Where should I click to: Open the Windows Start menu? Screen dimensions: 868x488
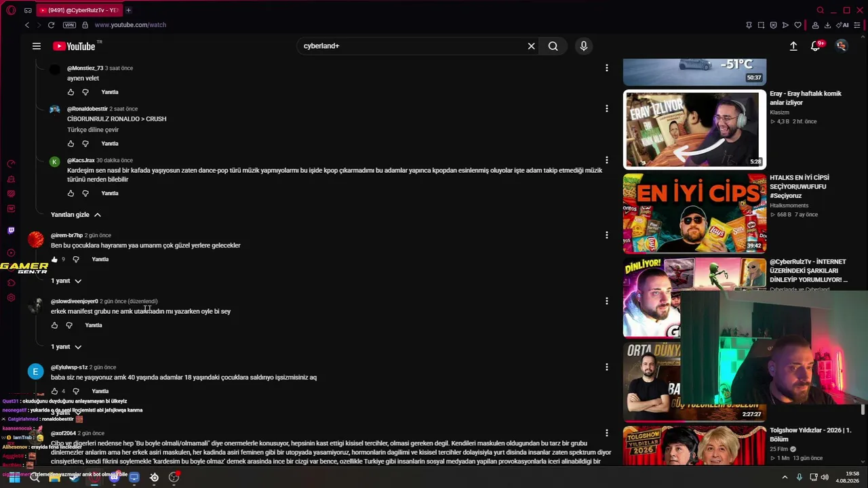(14, 477)
